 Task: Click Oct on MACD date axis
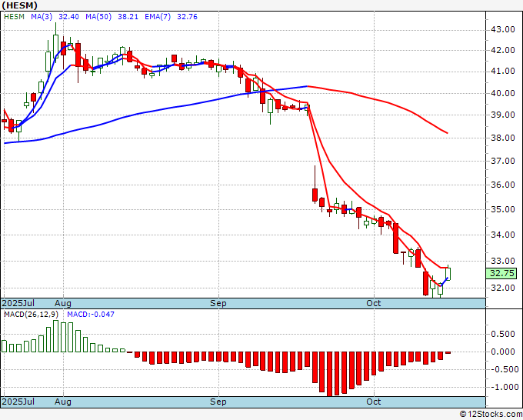[x=374, y=402]
